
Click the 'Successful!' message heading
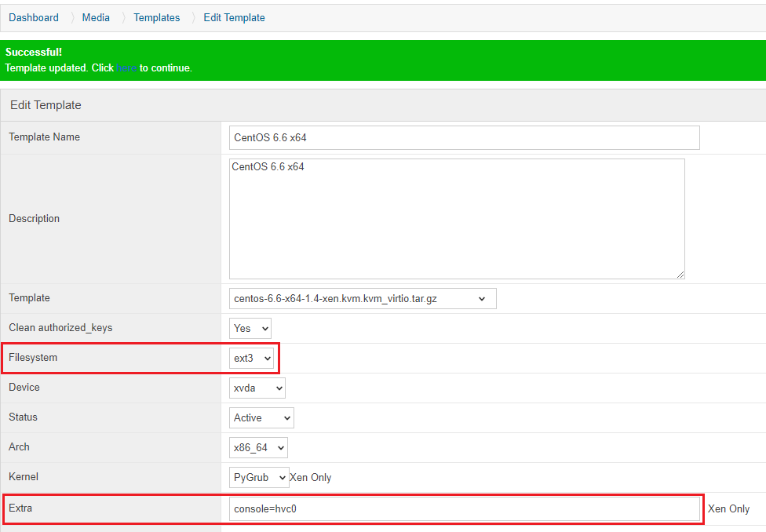34,52
